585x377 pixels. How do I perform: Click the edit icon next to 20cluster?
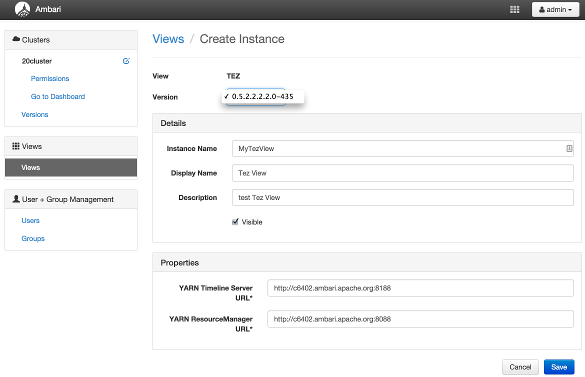coord(126,61)
